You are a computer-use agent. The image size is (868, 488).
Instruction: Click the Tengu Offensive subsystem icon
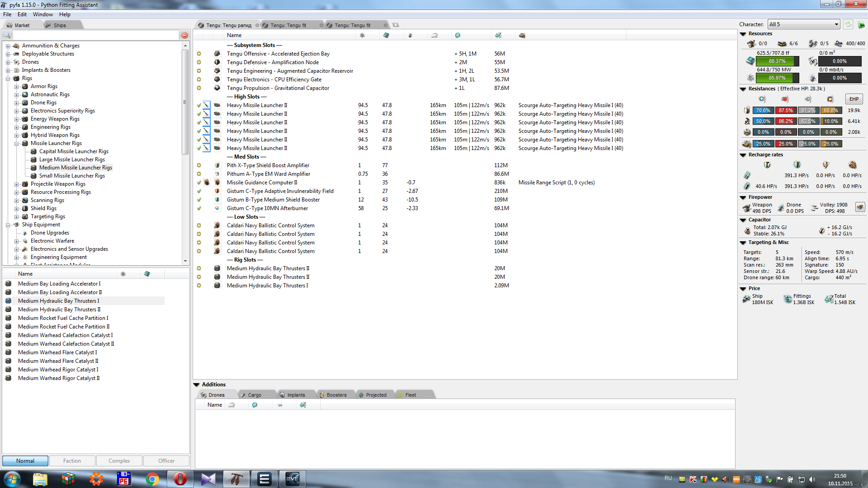coord(217,54)
